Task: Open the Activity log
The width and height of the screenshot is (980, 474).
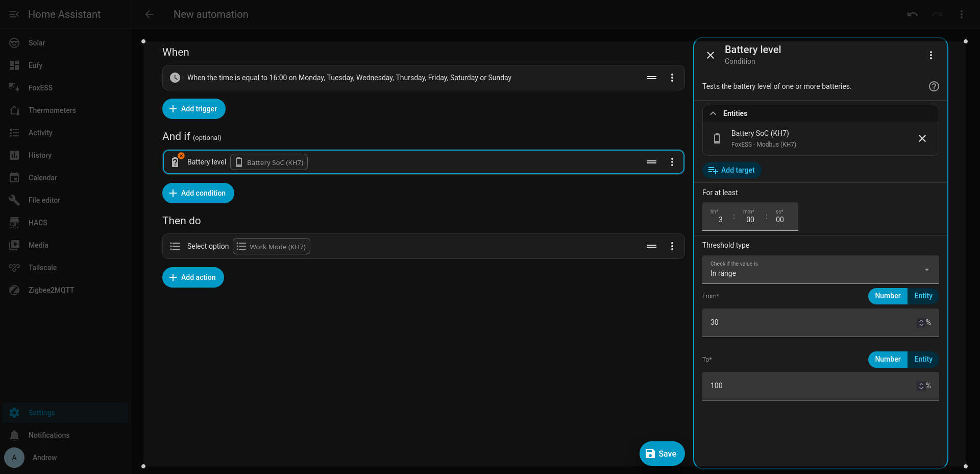Action: coord(65,133)
